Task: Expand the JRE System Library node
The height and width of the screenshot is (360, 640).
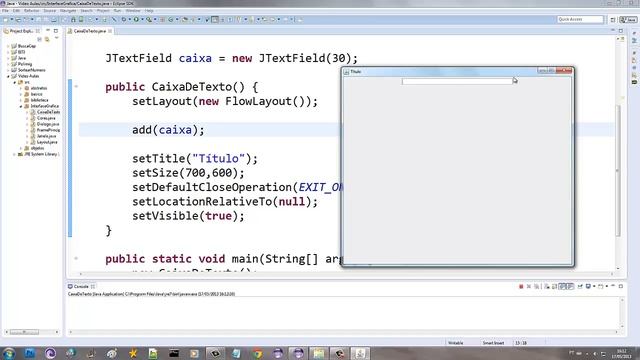Action: [15, 154]
